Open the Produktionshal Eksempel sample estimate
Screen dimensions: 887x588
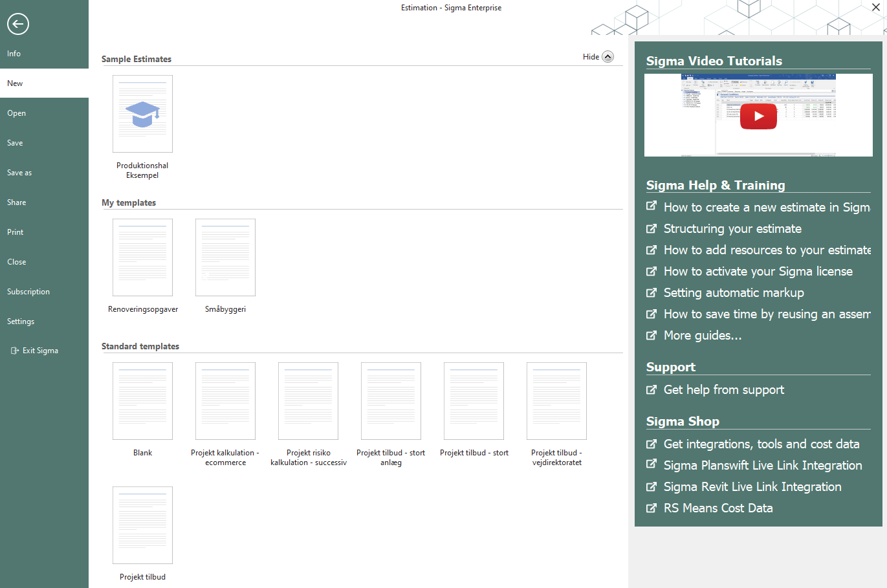(x=142, y=114)
